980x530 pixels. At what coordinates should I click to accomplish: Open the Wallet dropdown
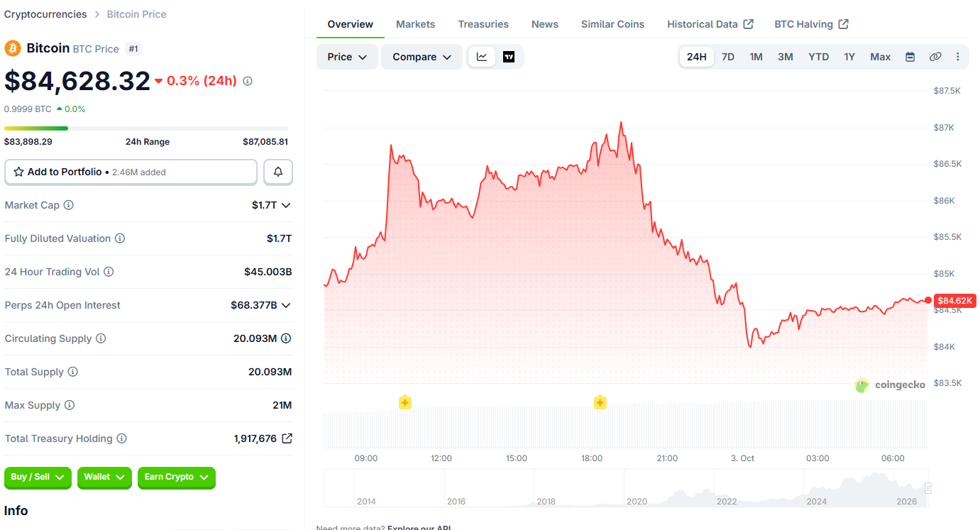tap(104, 477)
